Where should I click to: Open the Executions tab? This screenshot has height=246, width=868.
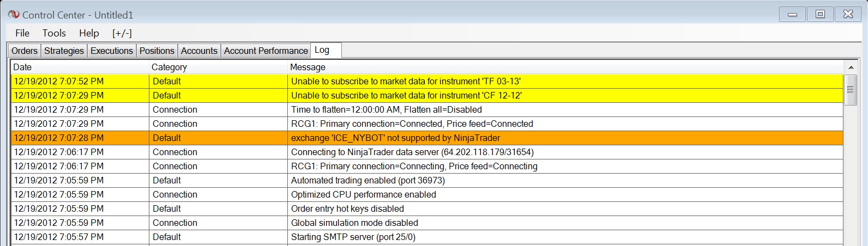pyautogui.click(x=112, y=51)
